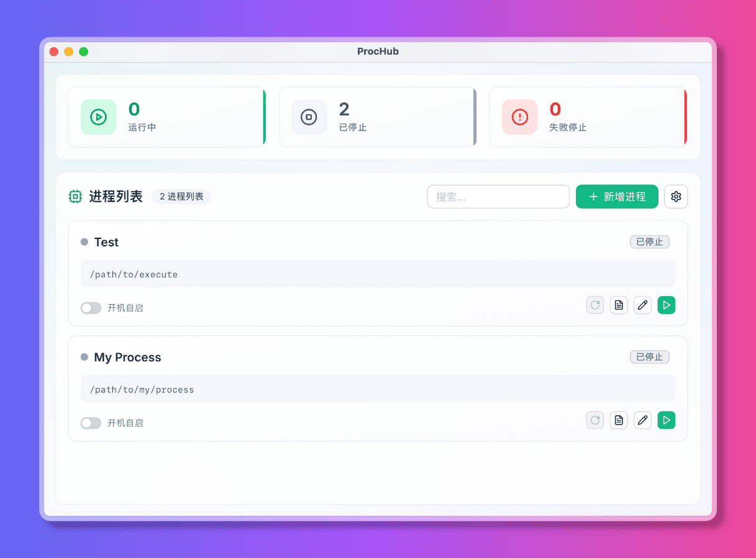Click the process list chip icon
Image resolution: width=756 pixels, height=558 pixels.
[75, 197]
